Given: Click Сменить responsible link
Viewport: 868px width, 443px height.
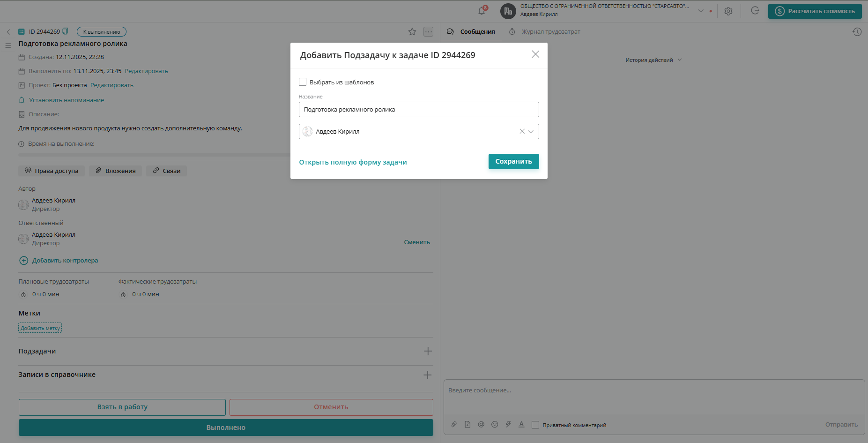Looking at the screenshot, I should pos(417,242).
